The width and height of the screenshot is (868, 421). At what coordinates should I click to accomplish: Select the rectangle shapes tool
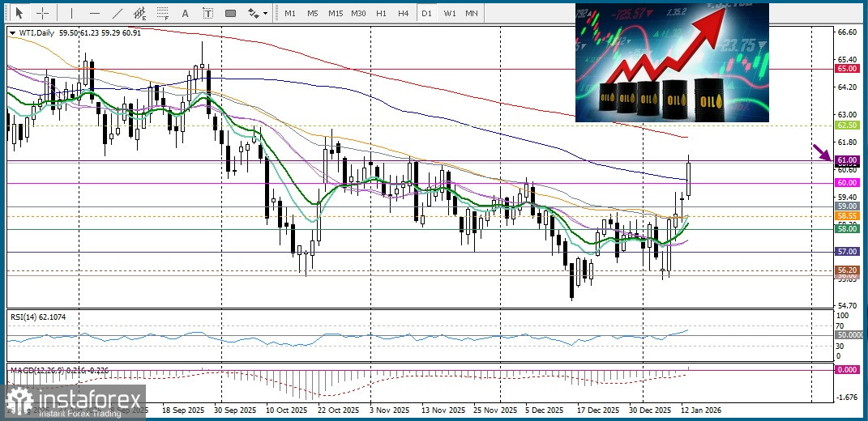point(230,13)
